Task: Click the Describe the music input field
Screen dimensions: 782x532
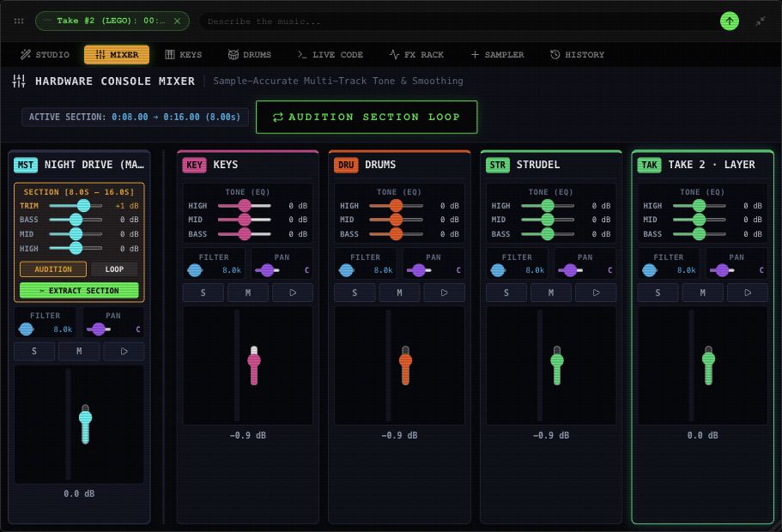Action: pos(457,21)
